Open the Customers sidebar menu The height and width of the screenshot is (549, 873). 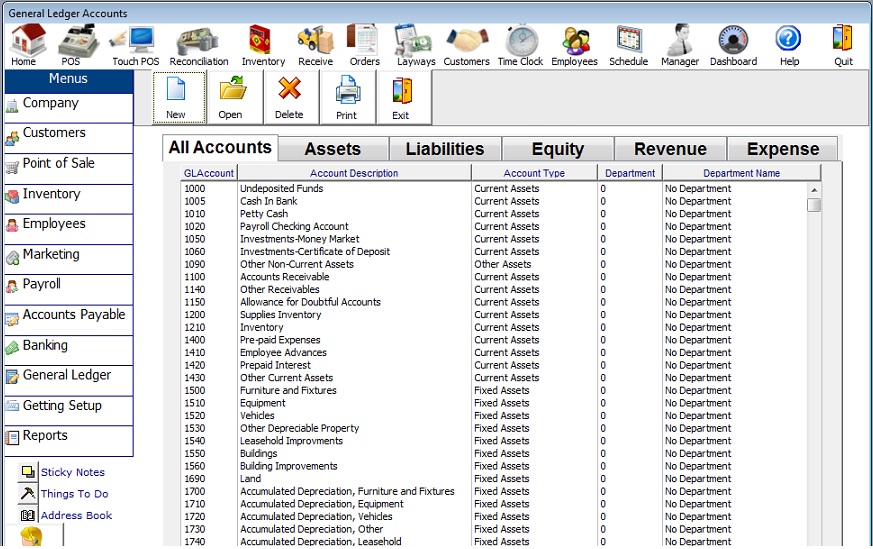[68, 138]
